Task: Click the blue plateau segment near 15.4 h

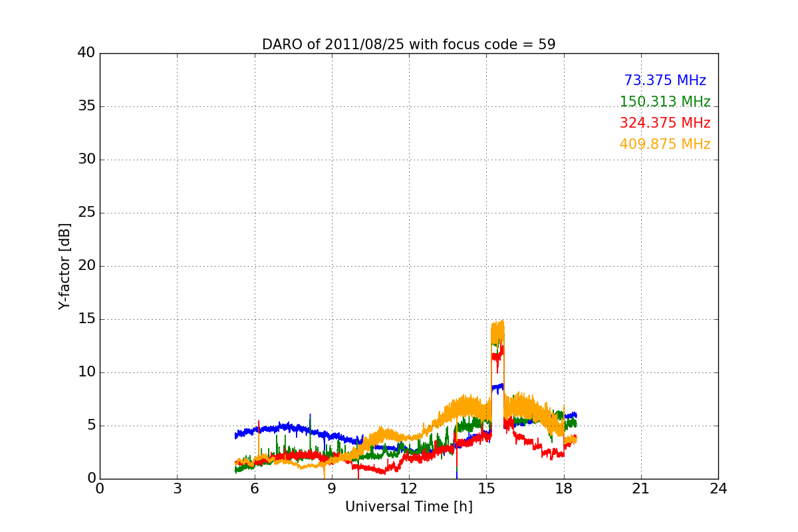Action: click(x=497, y=387)
